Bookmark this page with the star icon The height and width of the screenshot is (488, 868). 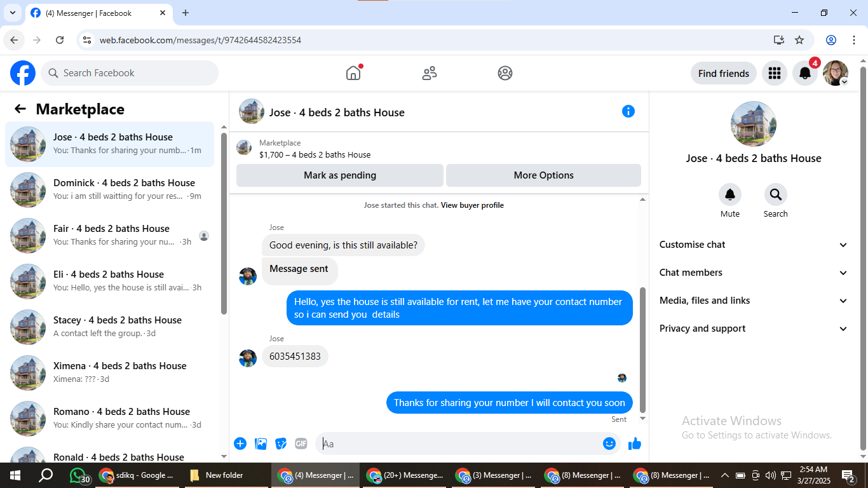[x=799, y=40]
